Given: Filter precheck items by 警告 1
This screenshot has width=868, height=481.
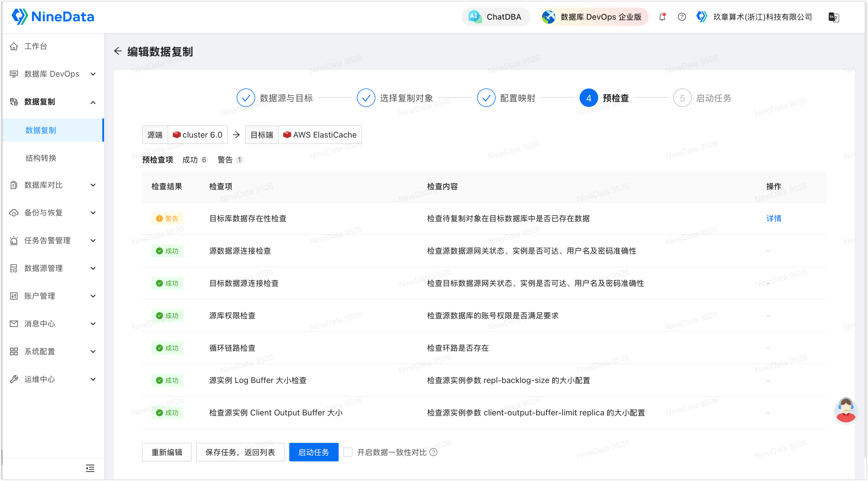Looking at the screenshot, I should coord(230,160).
